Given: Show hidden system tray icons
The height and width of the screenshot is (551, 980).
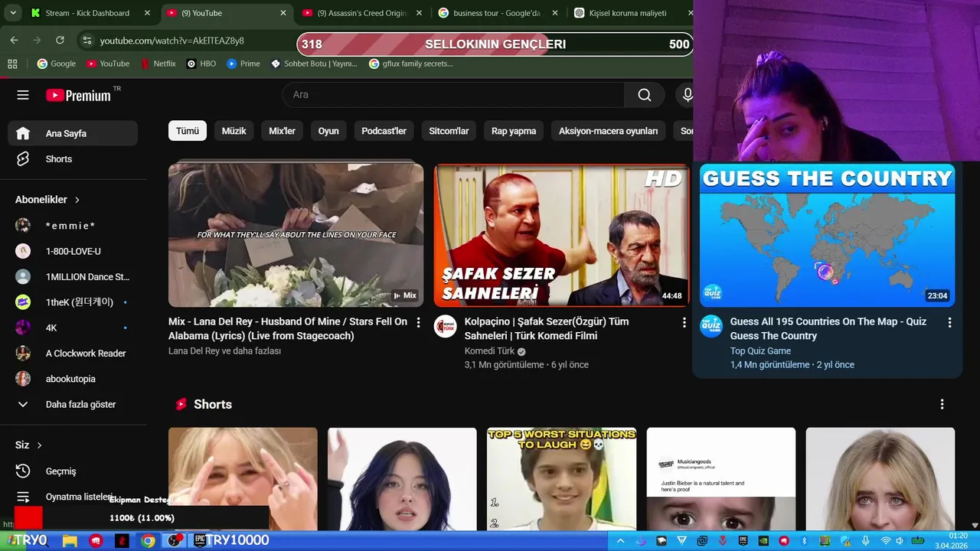Looking at the screenshot, I should [x=621, y=541].
